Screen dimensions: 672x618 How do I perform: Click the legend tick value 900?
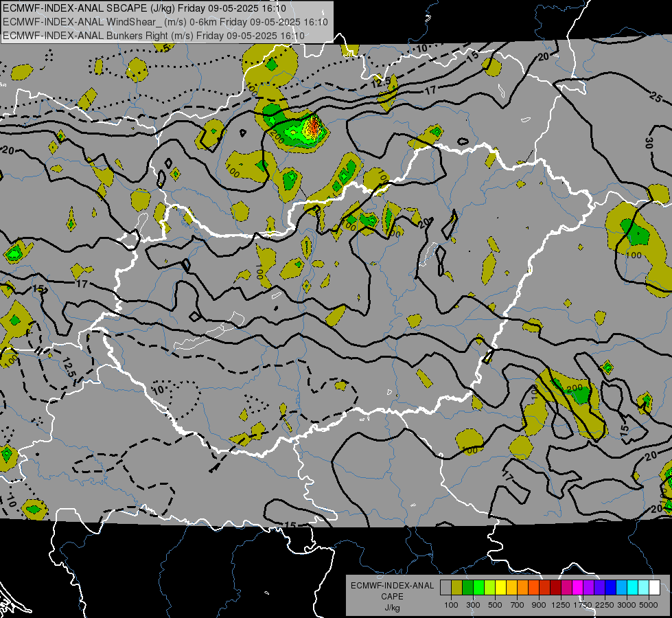pos(539,605)
